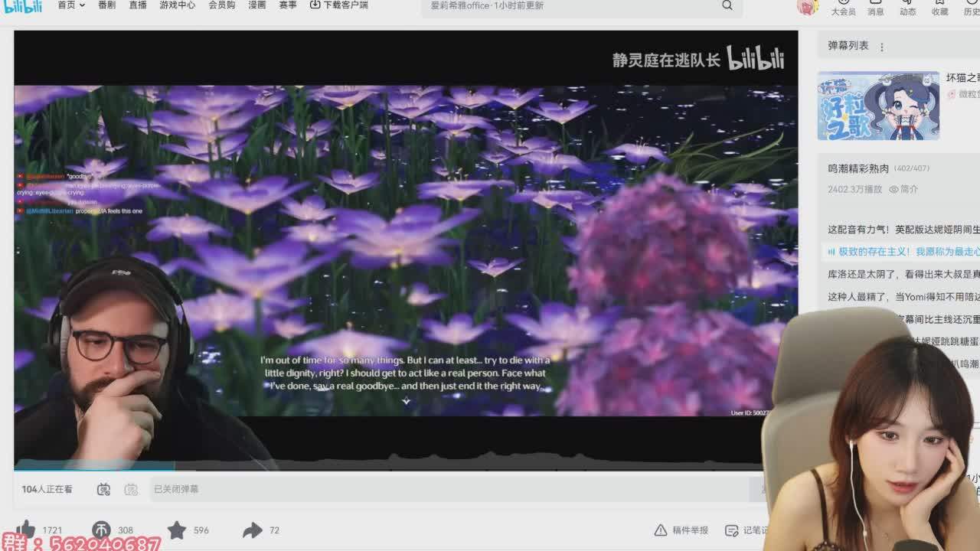Select playlist episode 这配音有力气
Screen dimensions: 980x551
click(x=903, y=230)
